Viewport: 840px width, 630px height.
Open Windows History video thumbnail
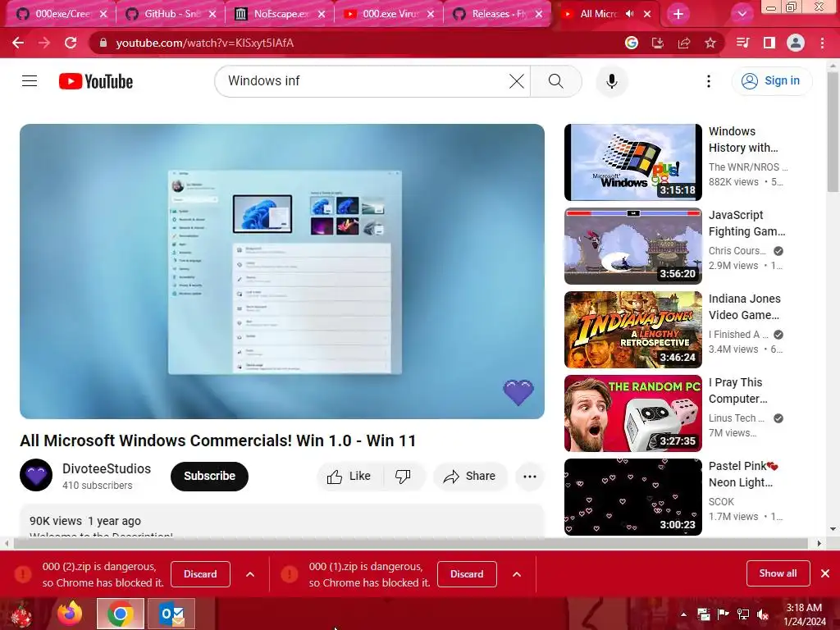point(632,162)
